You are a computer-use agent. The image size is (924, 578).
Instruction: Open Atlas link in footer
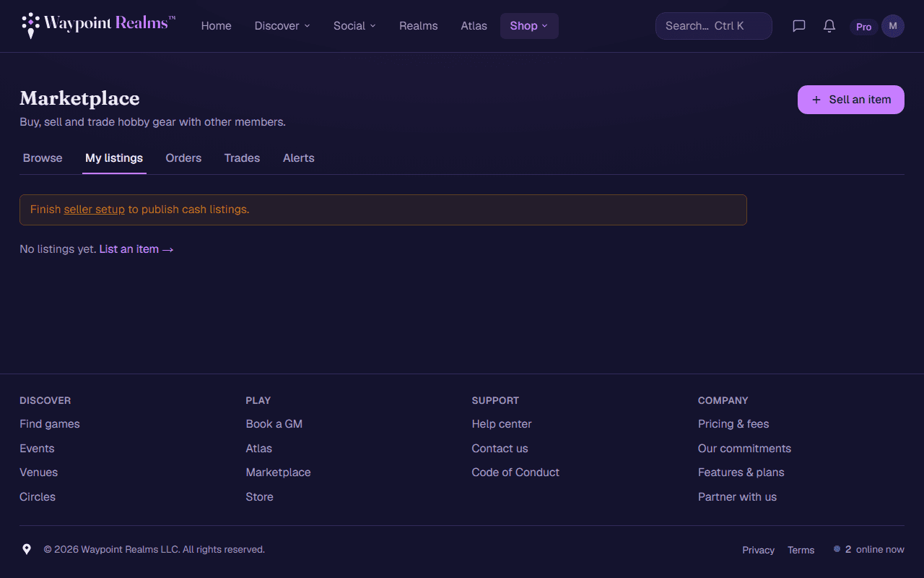coord(259,449)
